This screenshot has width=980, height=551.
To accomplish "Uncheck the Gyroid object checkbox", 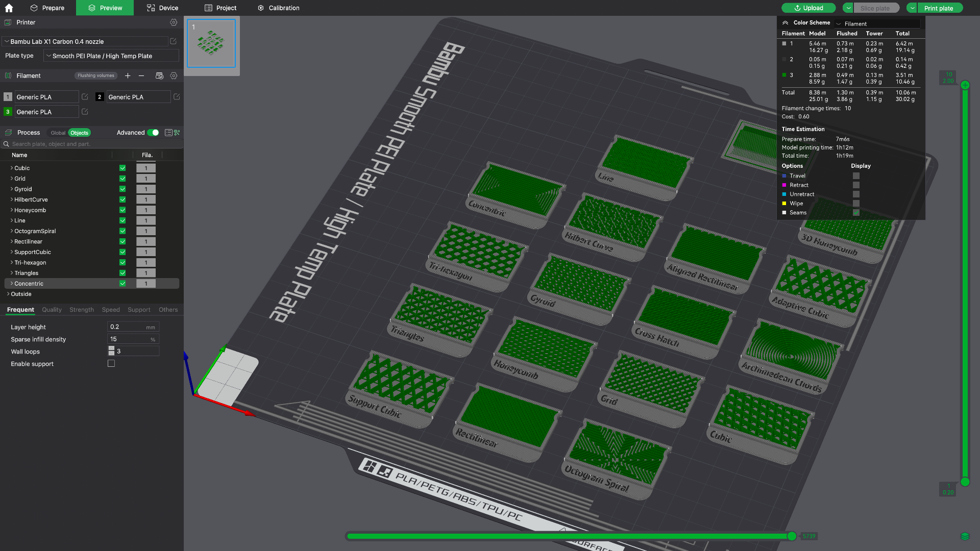I will click(122, 189).
